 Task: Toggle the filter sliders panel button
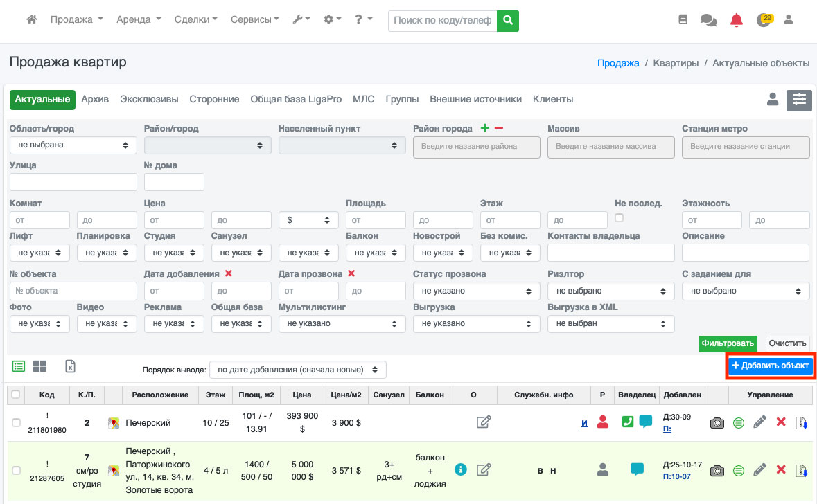[x=799, y=100]
